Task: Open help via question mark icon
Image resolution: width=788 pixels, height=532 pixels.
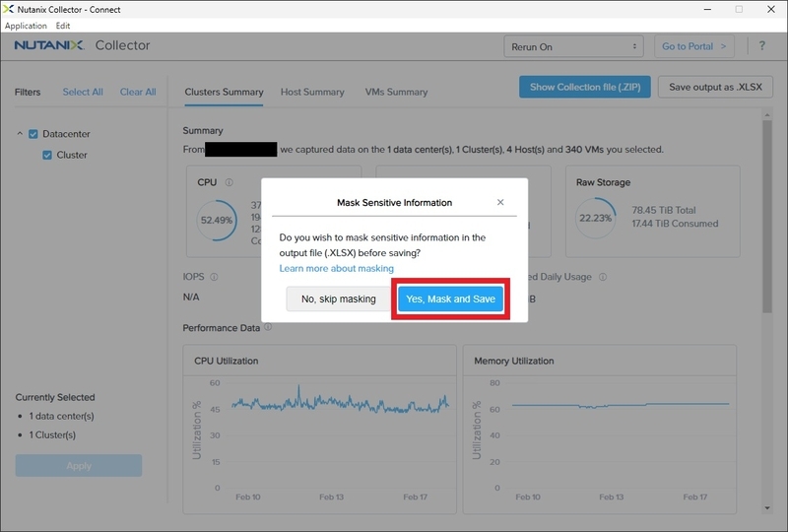Action: 761,45
